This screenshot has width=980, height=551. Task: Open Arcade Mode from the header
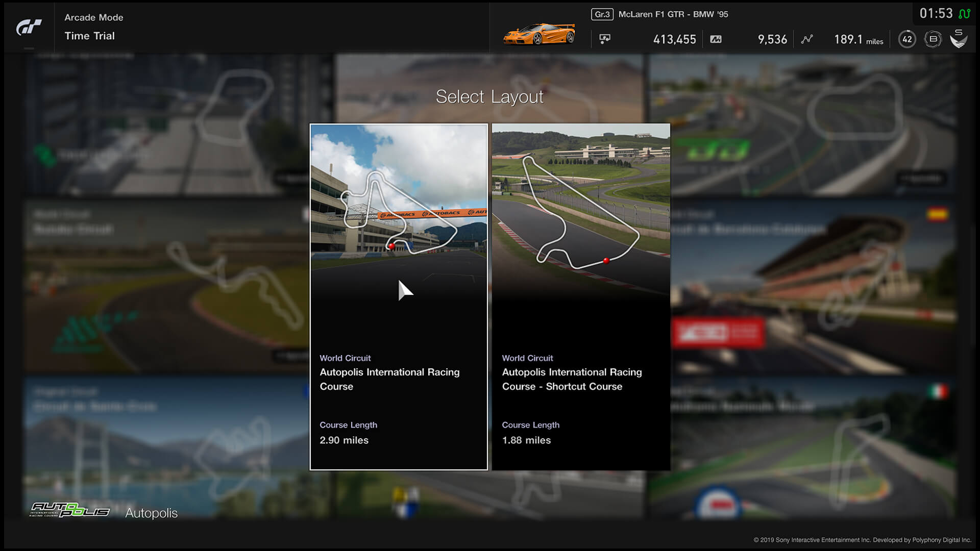coord(93,17)
